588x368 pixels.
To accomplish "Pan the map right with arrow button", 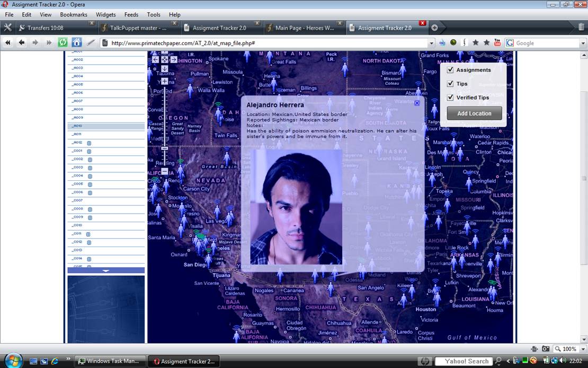I will [174, 59].
